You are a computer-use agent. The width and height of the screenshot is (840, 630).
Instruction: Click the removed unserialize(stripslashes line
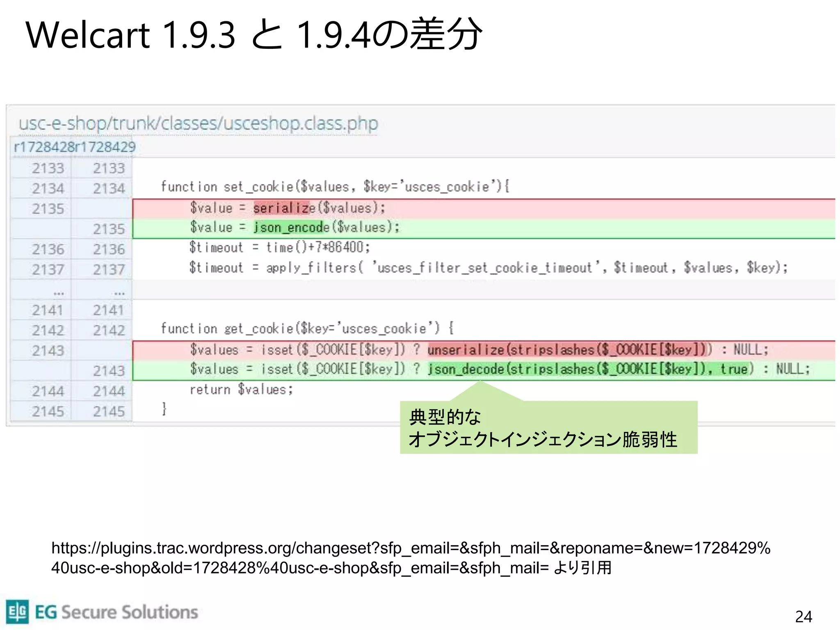[484, 350]
